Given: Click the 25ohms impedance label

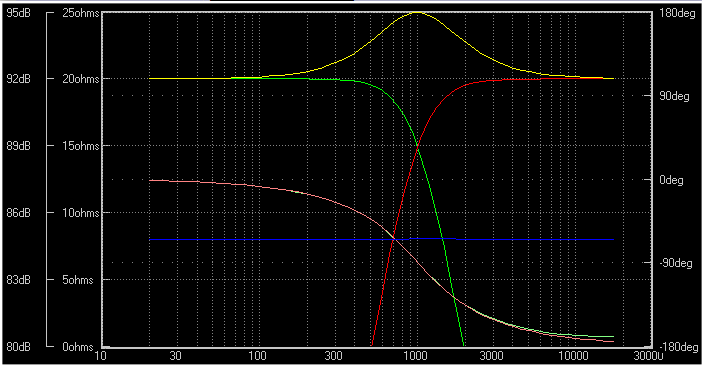Looking at the screenshot, I should tap(81, 13).
